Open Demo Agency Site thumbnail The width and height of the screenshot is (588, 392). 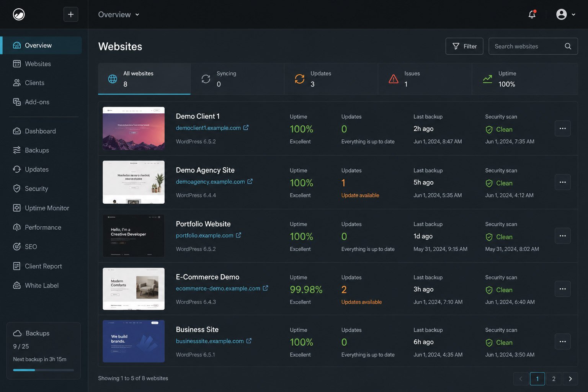point(134,182)
